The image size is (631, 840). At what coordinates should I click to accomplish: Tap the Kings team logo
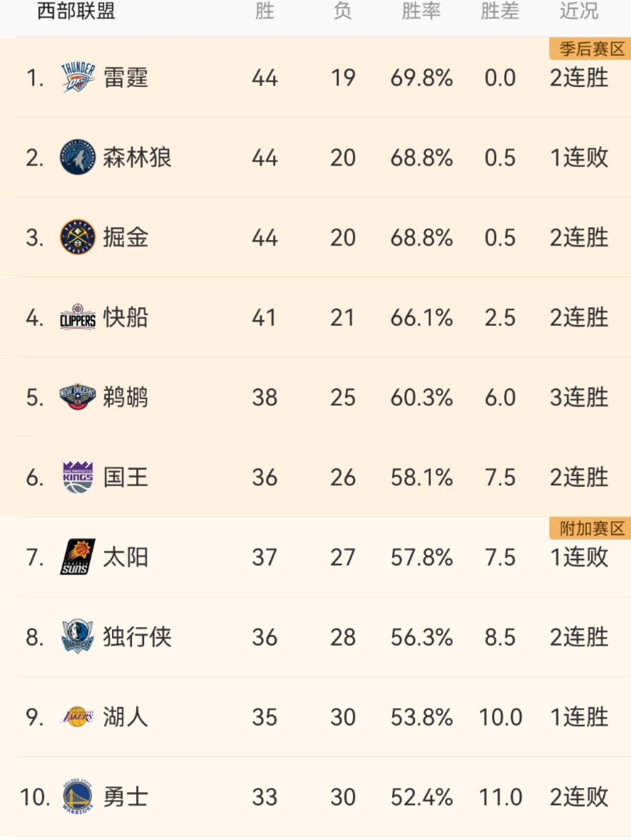point(77,477)
